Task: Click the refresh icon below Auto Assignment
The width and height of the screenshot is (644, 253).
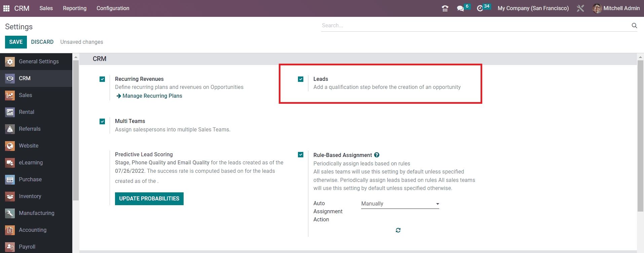Action: pyautogui.click(x=398, y=230)
